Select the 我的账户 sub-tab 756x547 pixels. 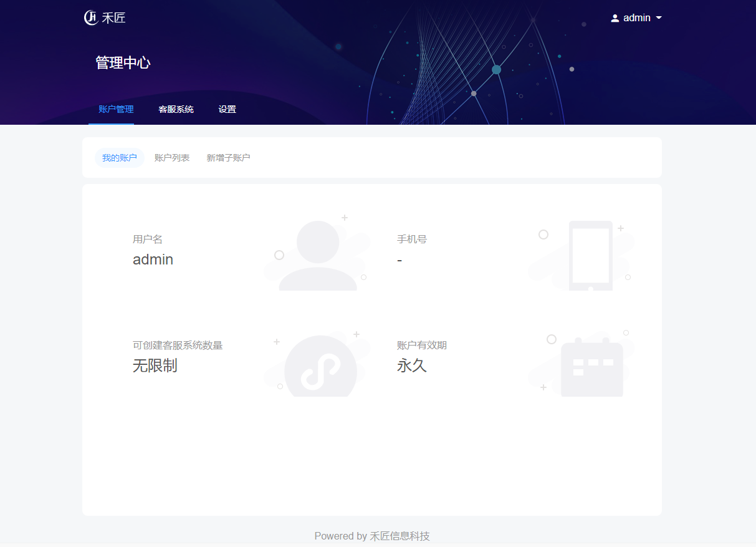(120, 158)
